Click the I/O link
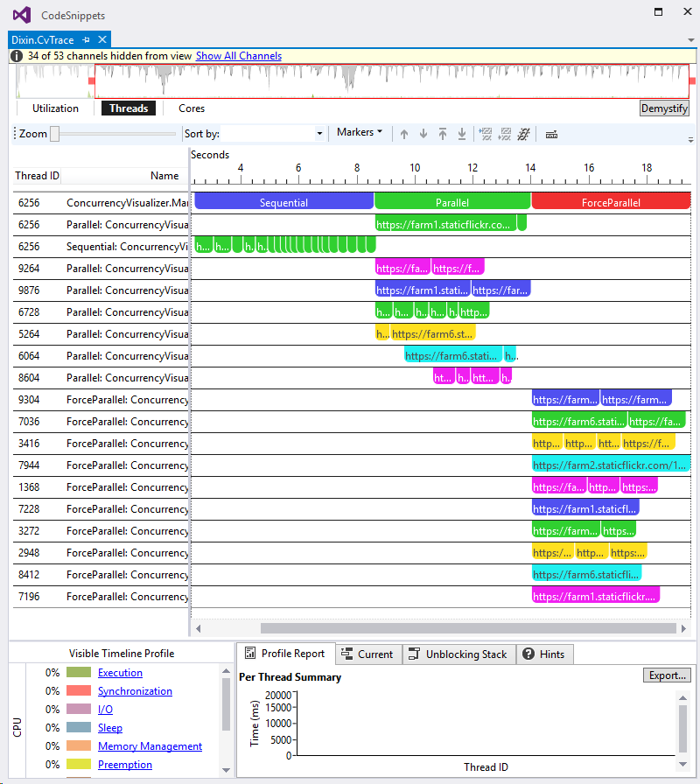This screenshot has width=700, height=784. click(x=105, y=709)
